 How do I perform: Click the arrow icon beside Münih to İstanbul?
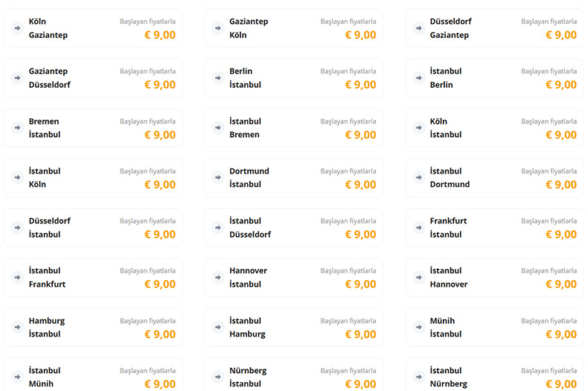(418, 328)
